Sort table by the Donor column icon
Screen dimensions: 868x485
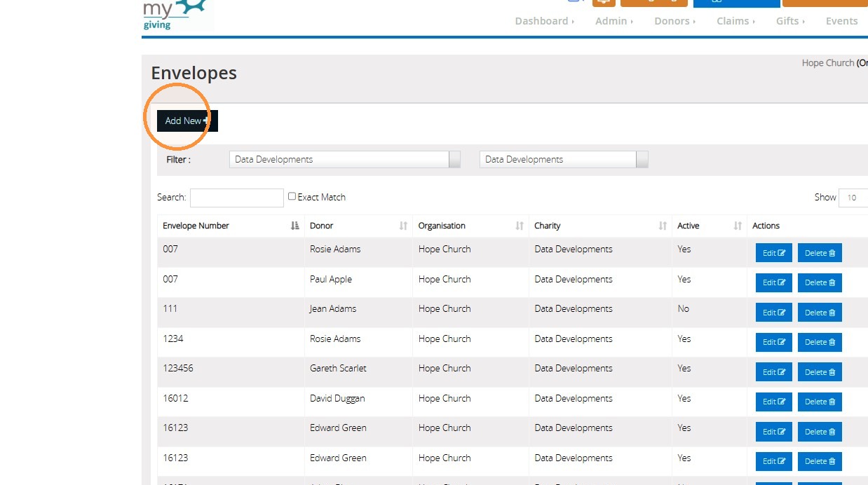coord(403,226)
